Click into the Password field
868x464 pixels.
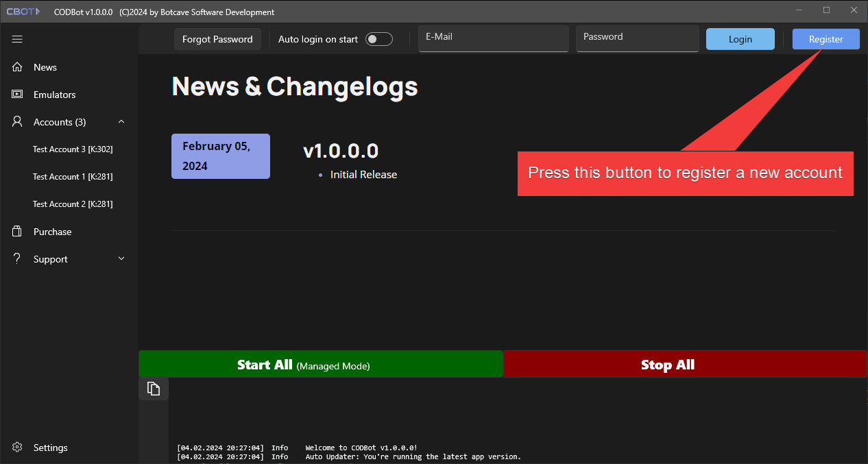[637, 39]
